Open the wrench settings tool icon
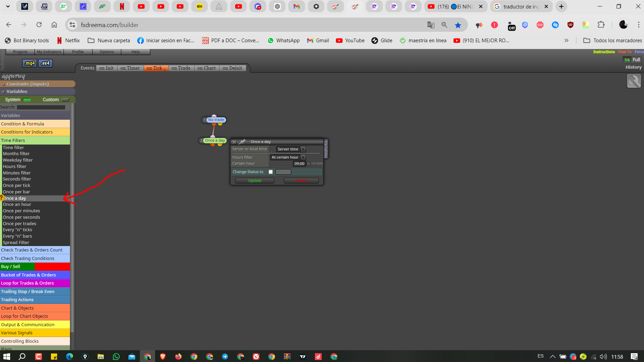 click(634, 81)
